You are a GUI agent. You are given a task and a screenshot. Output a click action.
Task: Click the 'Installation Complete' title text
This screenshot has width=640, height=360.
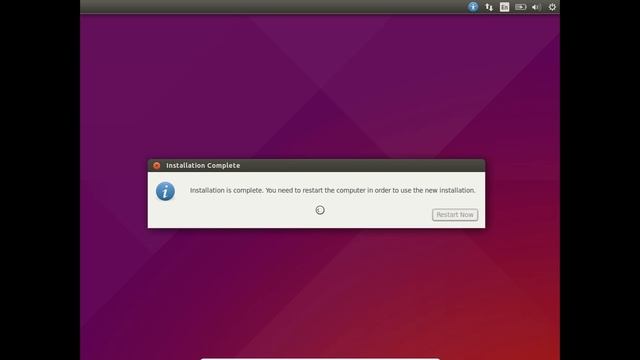pos(203,165)
